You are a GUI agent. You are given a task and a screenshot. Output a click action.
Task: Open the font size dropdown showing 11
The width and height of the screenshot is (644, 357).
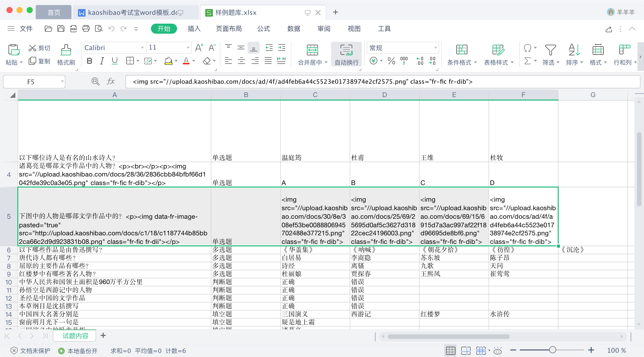(188, 48)
